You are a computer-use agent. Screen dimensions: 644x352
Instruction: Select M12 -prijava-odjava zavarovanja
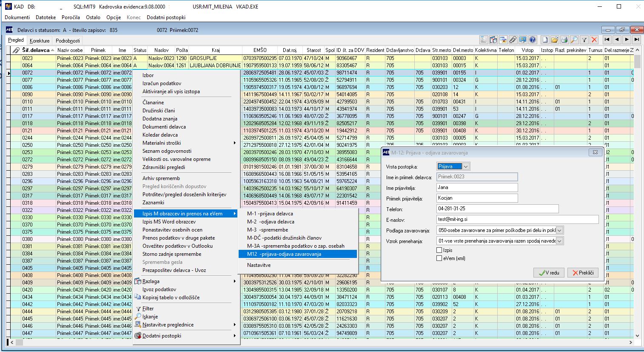298,254
